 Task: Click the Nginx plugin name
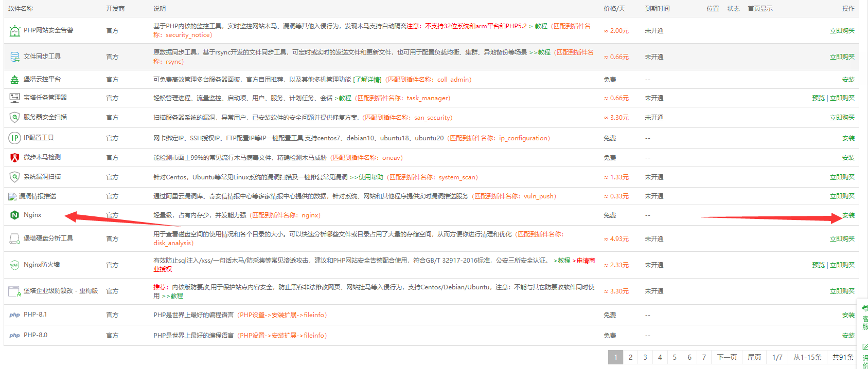pos(32,215)
